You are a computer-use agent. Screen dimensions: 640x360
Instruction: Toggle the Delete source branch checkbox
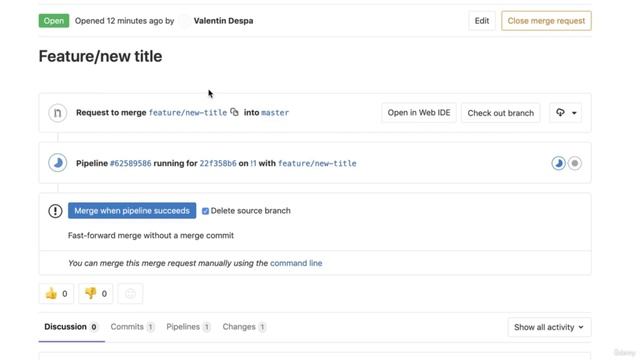tap(205, 211)
